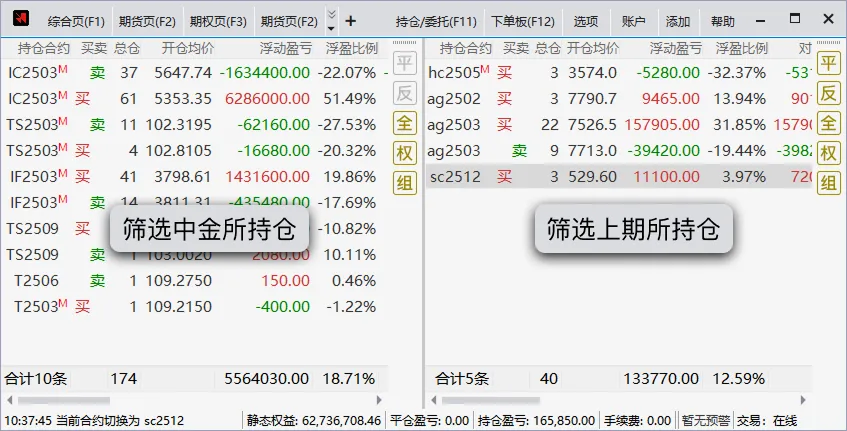This screenshot has height=431, width=847.
Task: Open the first 期货页(F2) tab
Action: tap(147, 22)
